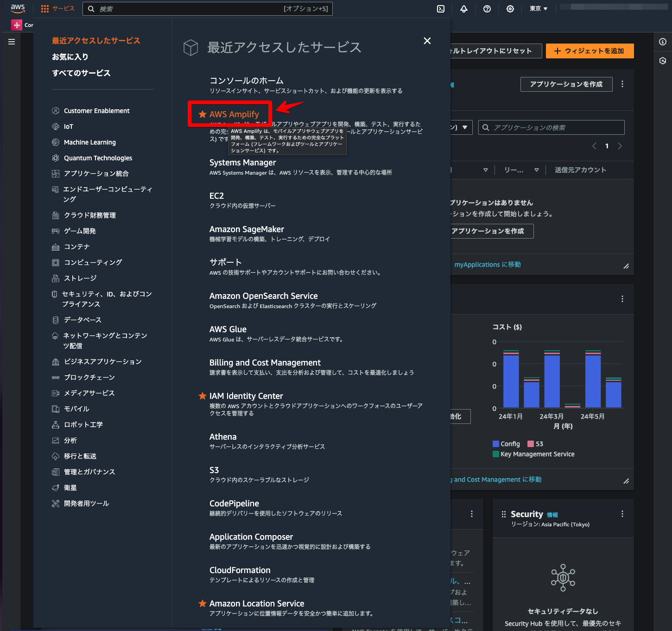Screen dimensions: 672x631
Task: Expand the リー... column filter dropdown
Action: pyautogui.click(x=537, y=170)
